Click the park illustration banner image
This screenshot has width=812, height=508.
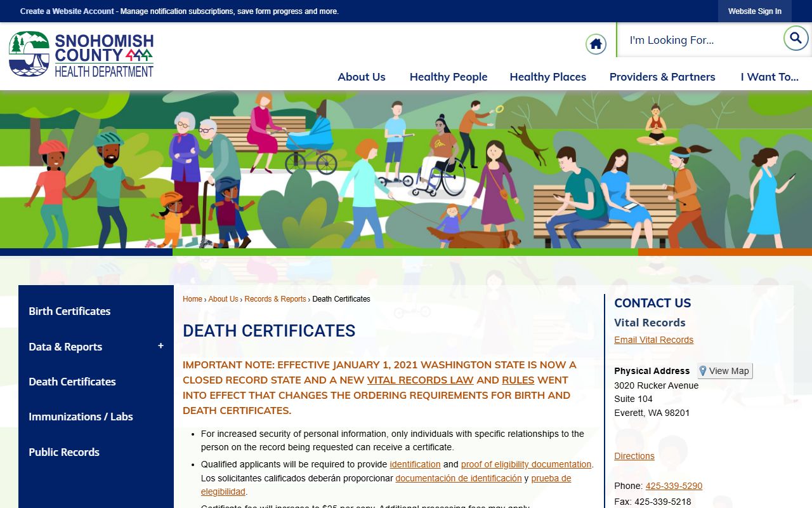click(x=406, y=170)
